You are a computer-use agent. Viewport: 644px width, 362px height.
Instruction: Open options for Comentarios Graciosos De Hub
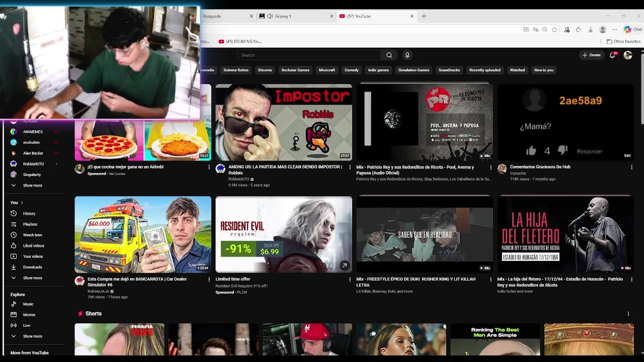coord(632,167)
